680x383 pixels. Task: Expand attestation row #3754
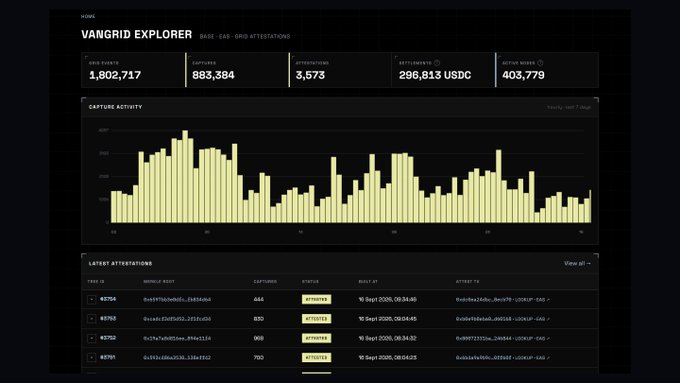[x=92, y=300]
